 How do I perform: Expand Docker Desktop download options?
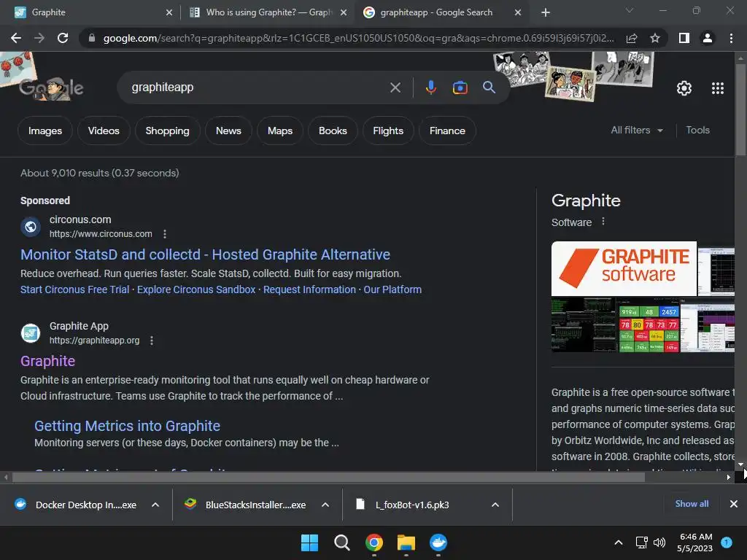click(155, 505)
